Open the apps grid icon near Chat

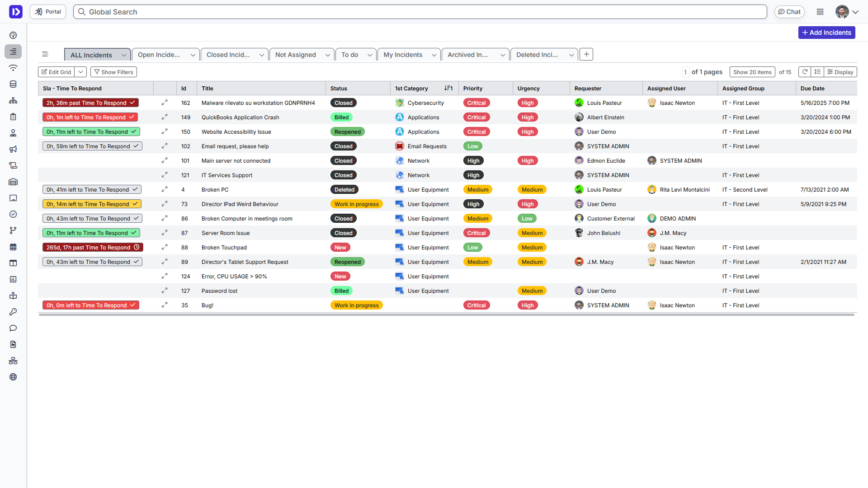(x=820, y=12)
